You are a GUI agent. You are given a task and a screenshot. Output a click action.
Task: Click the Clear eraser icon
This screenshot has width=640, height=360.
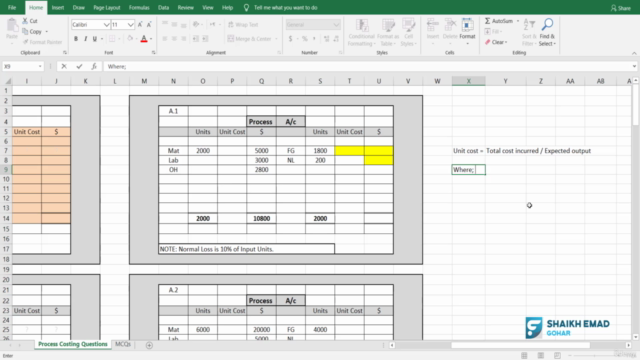487,42
